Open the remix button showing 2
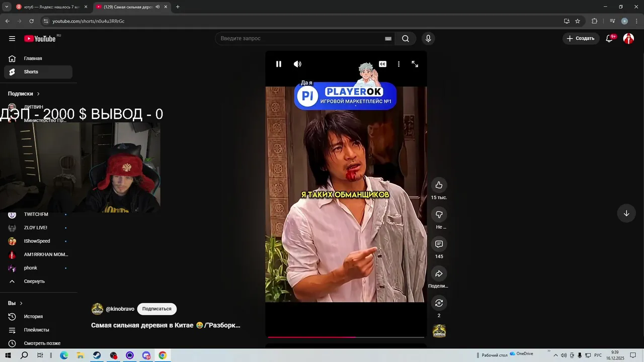The width and height of the screenshot is (644, 362). 439,303
